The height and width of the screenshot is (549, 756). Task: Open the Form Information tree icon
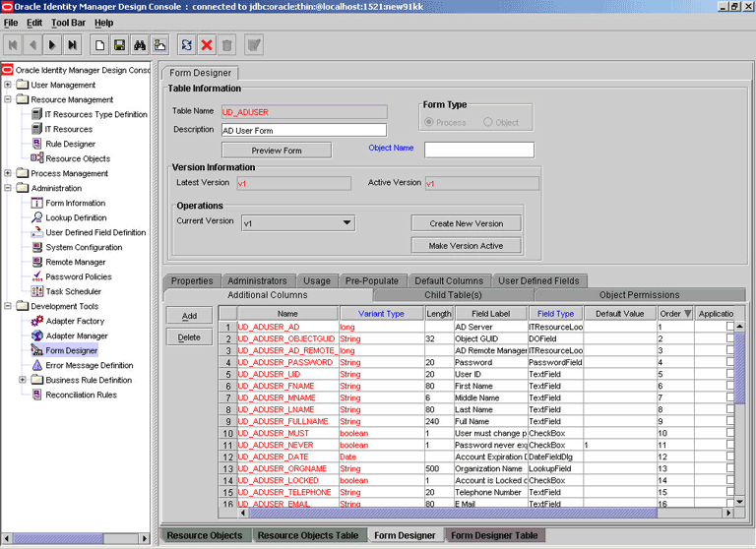coord(36,203)
